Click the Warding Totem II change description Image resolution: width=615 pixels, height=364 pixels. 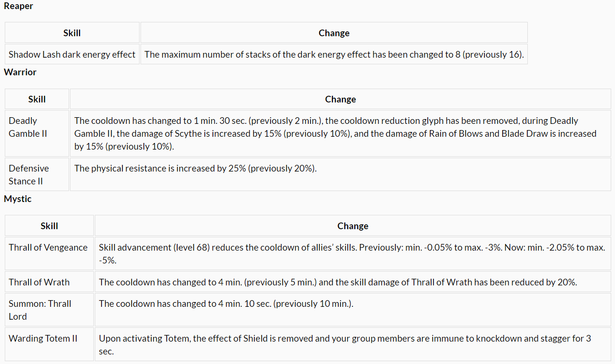click(345, 344)
